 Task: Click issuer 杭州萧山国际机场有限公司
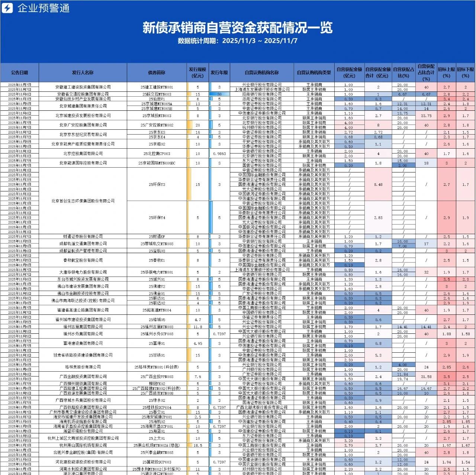pos(83,445)
